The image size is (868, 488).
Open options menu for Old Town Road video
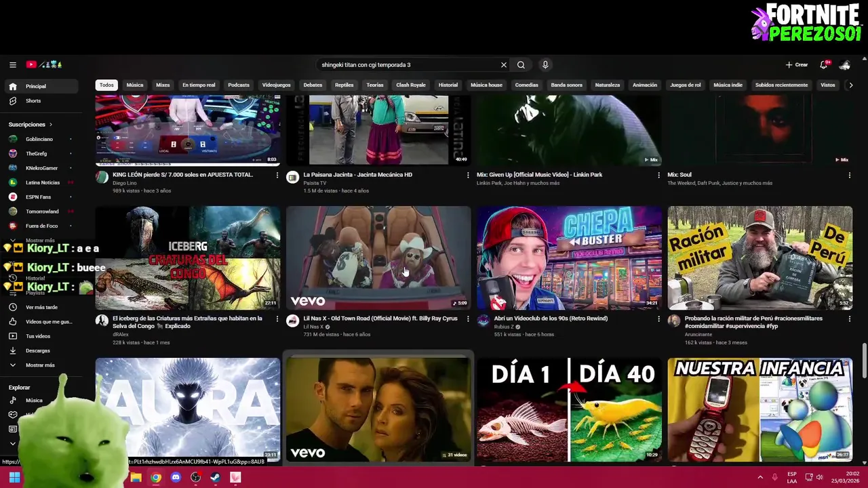(468, 319)
